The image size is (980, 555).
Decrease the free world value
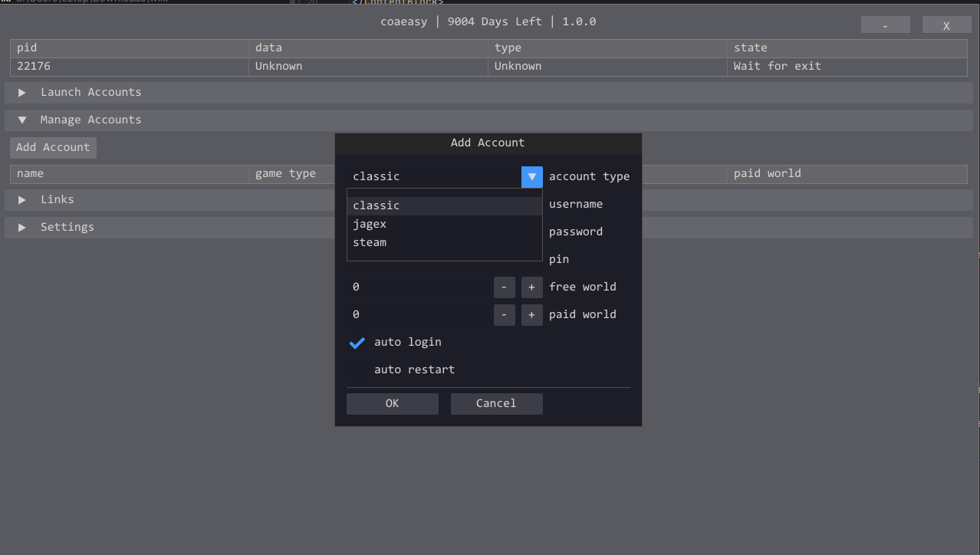click(505, 287)
